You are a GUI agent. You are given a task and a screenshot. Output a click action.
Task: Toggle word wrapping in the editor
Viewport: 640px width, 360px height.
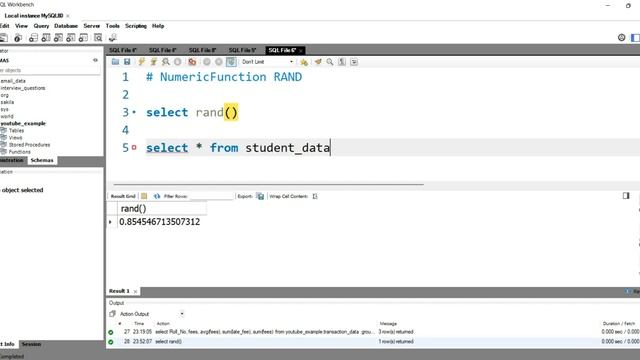tap(354, 62)
